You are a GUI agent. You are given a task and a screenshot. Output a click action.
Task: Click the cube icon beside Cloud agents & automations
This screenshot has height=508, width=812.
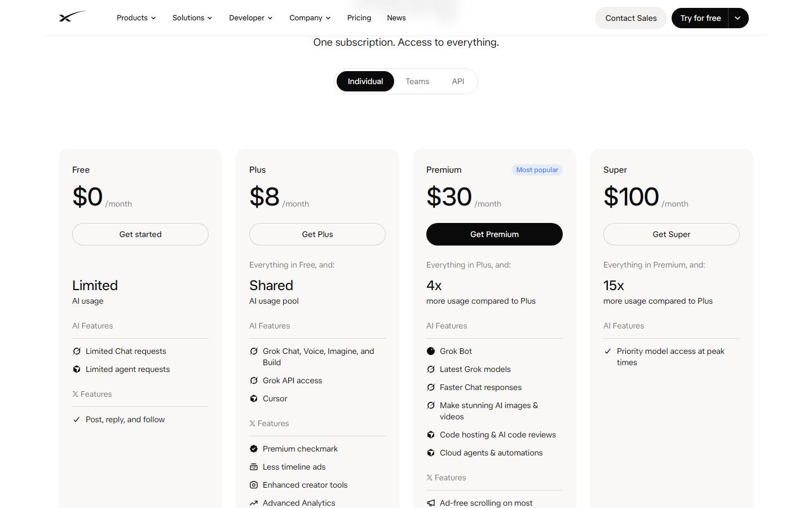pyautogui.click(x=431, y=453)
